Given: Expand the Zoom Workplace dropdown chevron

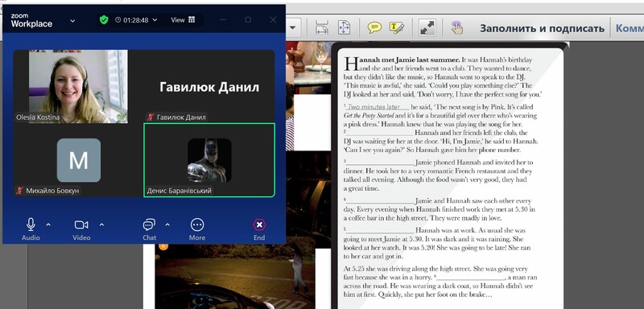Looking at the screenshot, I should (x=72, y=20).
